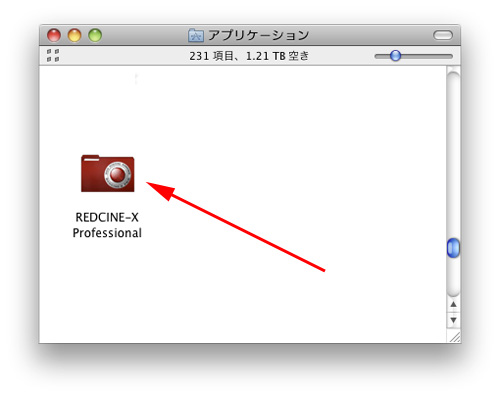This screenshot has height=397, width=500.
Task: Close the window with the red button
Action: tap(54, 35)
